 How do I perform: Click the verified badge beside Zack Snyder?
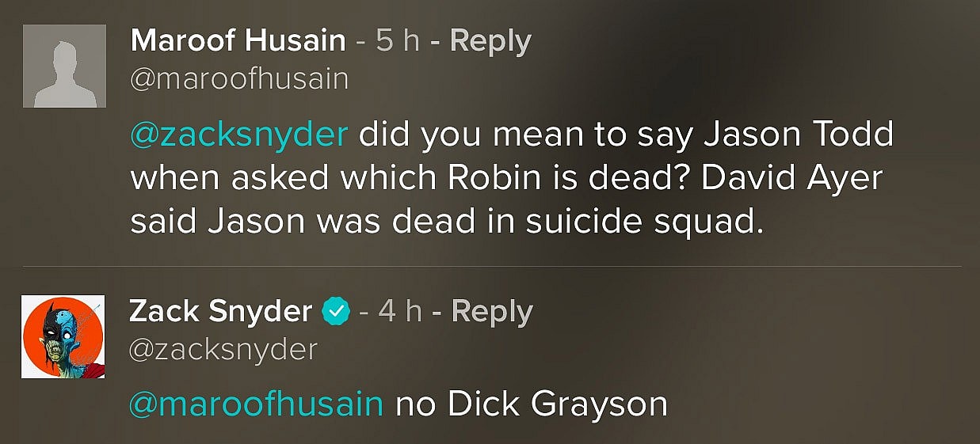pos(335,312)
